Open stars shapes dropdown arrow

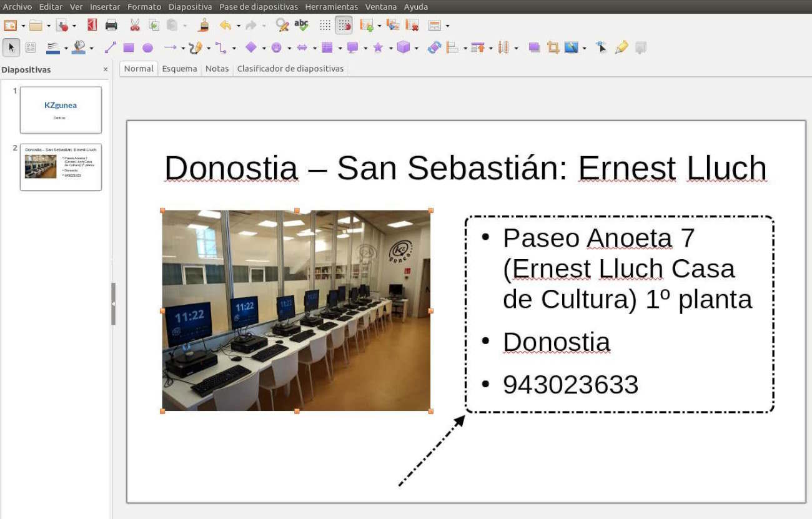pyautogui.click(x=390, y=48)
